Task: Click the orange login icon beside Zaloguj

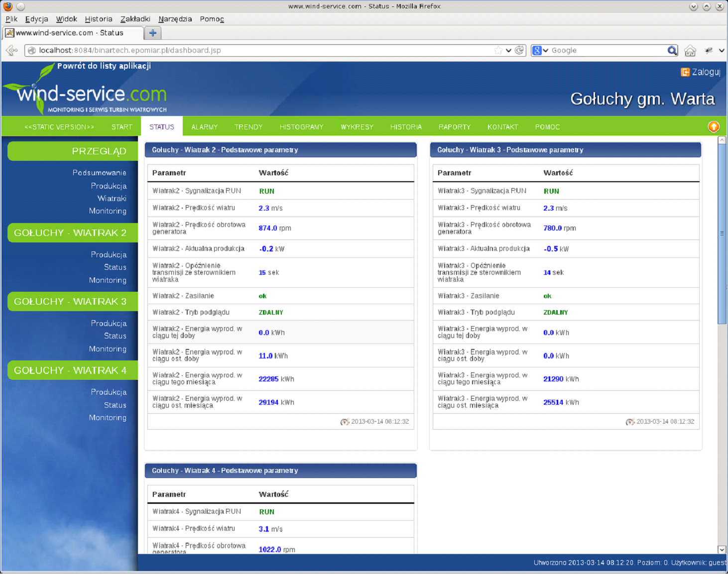Action: [685, 72]
